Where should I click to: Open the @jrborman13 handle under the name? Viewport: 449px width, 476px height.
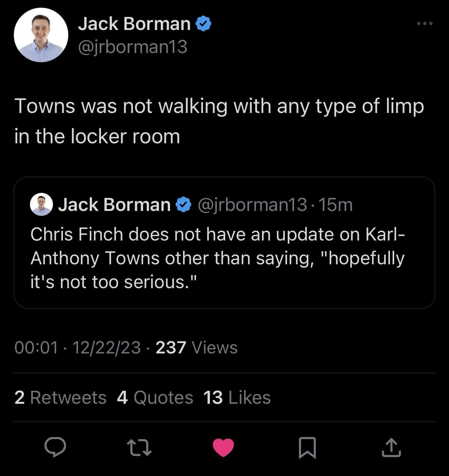(133, 47)
